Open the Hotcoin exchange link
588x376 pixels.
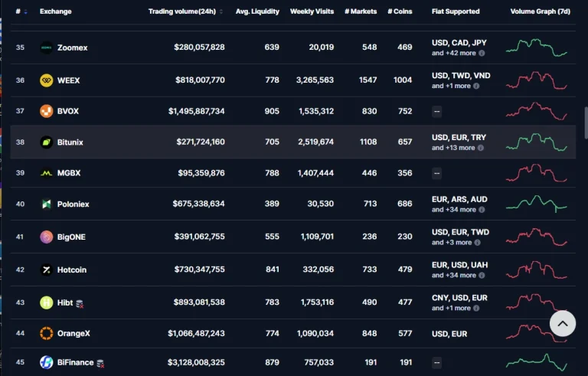click(72, 270)
